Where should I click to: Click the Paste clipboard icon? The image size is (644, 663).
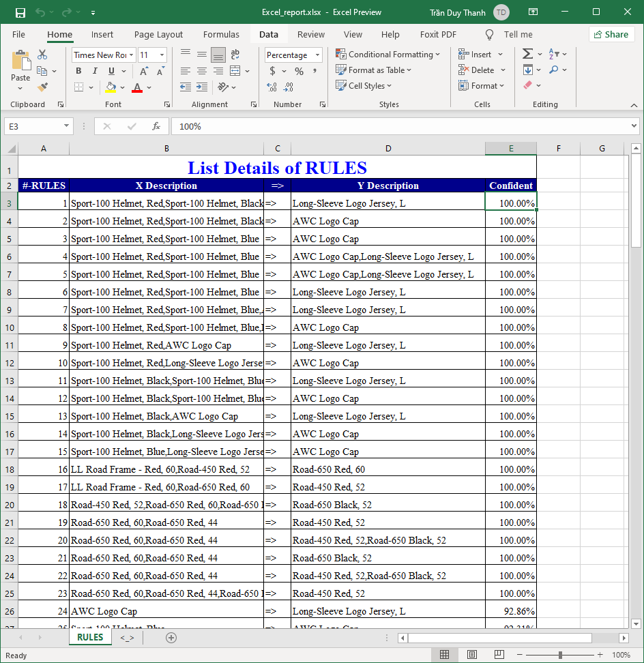[x=20, y=61]
